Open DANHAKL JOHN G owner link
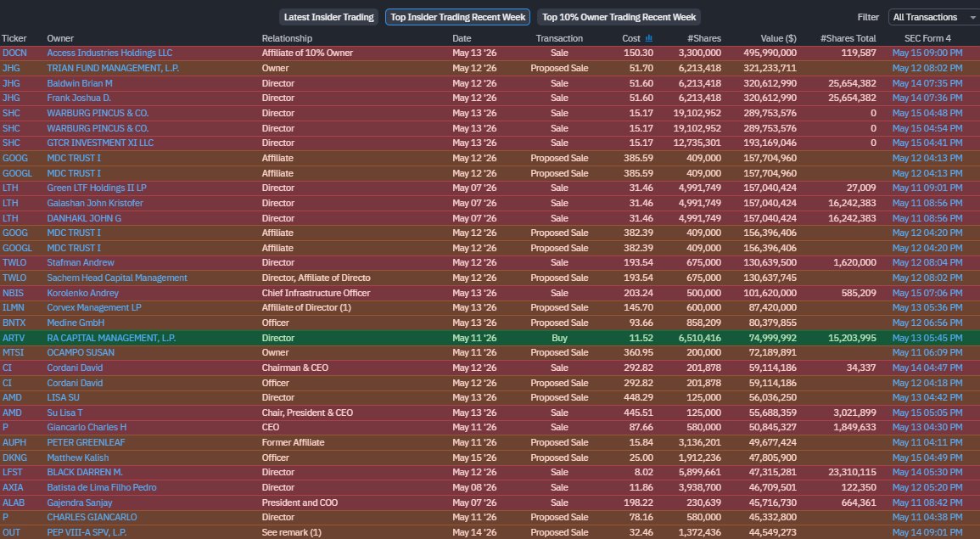Screen dimensions: 980x539 [84, 218]
